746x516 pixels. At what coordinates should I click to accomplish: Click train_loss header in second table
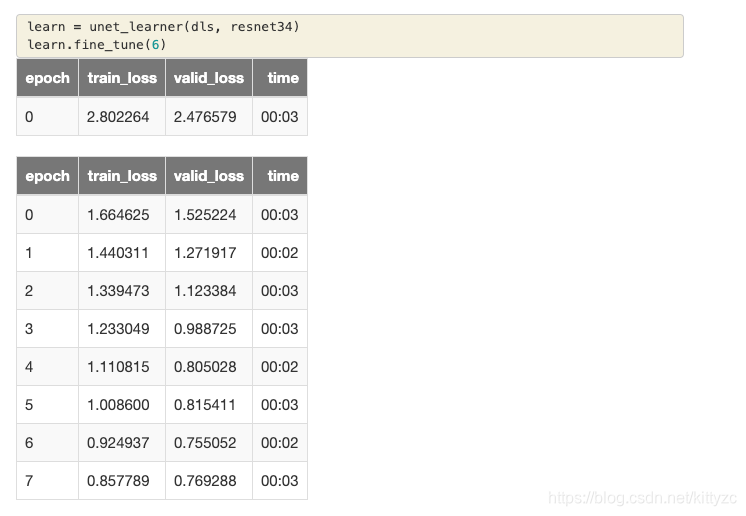click(x=122, y=176)
